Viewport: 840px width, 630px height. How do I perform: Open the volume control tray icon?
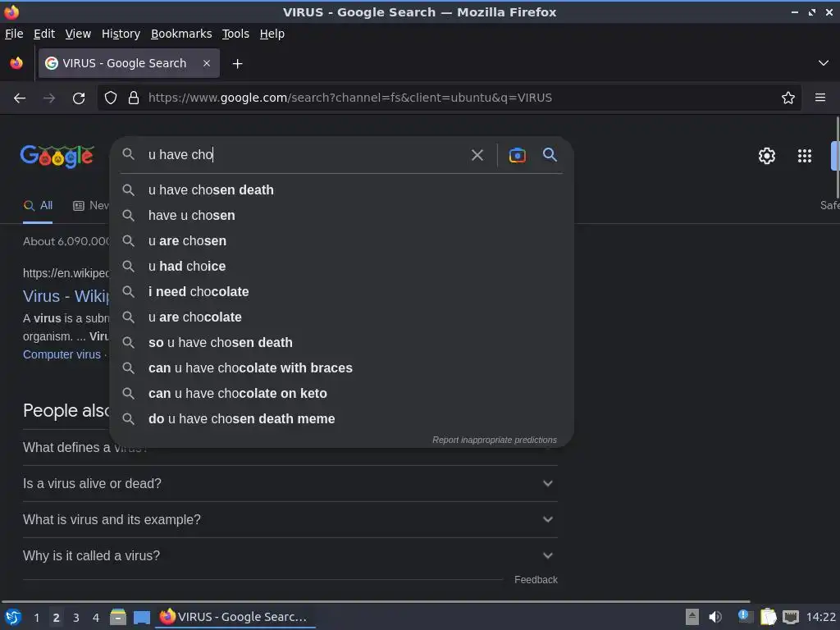pyautogui.click(x=715, y=617)
